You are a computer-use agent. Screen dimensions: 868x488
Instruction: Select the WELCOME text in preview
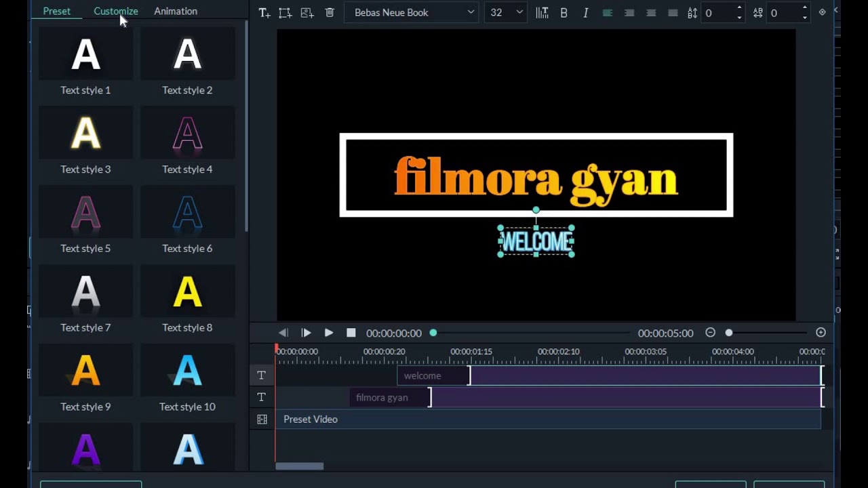[x=536, y=241]
